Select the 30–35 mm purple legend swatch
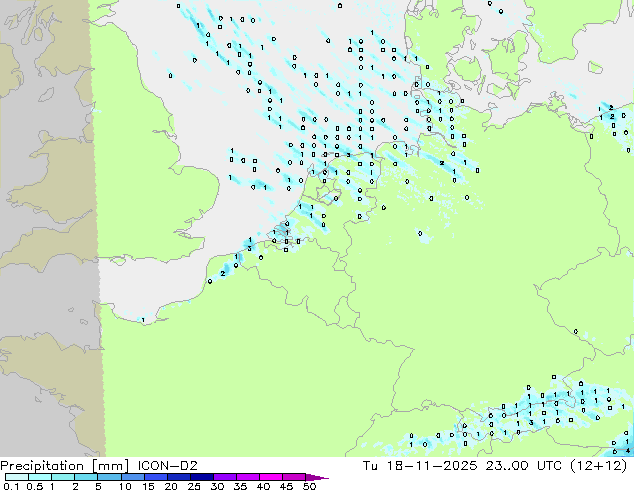The height and width of the screenshot is (490, 634). pyautogui.click(x=224, y=477)
